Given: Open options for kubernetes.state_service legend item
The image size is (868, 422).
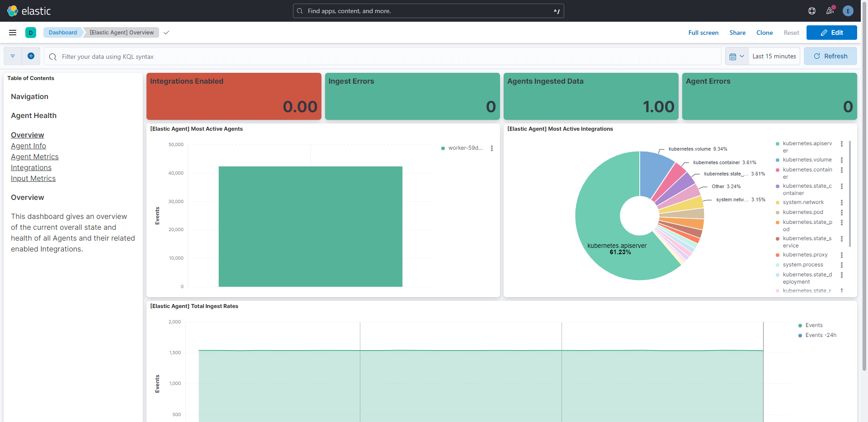Looking at the screenshot, I should click(842, 239).
